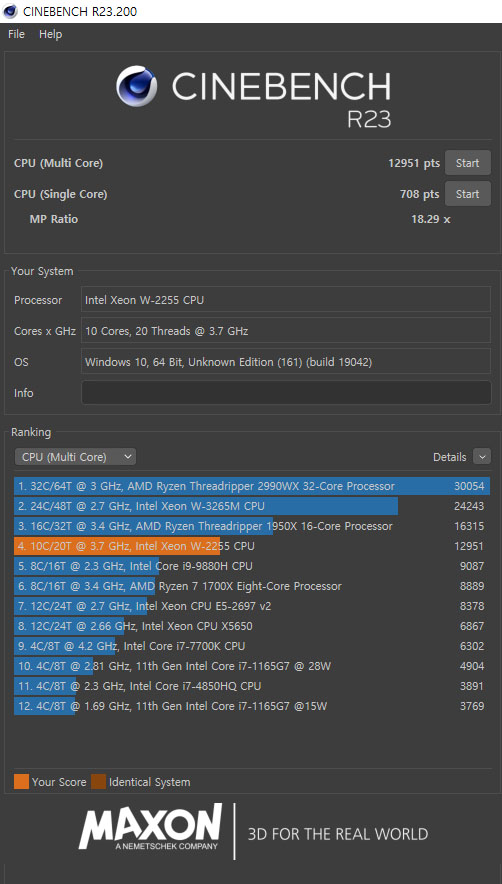Select the Core i9-9880H ranking row
The width and height of the screenshot is (502, 884).
tap(252, 566)
